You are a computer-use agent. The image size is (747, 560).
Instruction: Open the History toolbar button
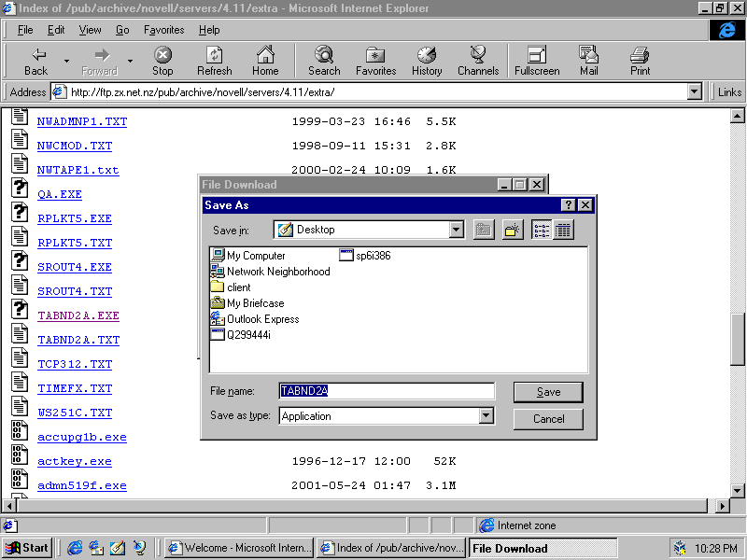tap(427, 61)
